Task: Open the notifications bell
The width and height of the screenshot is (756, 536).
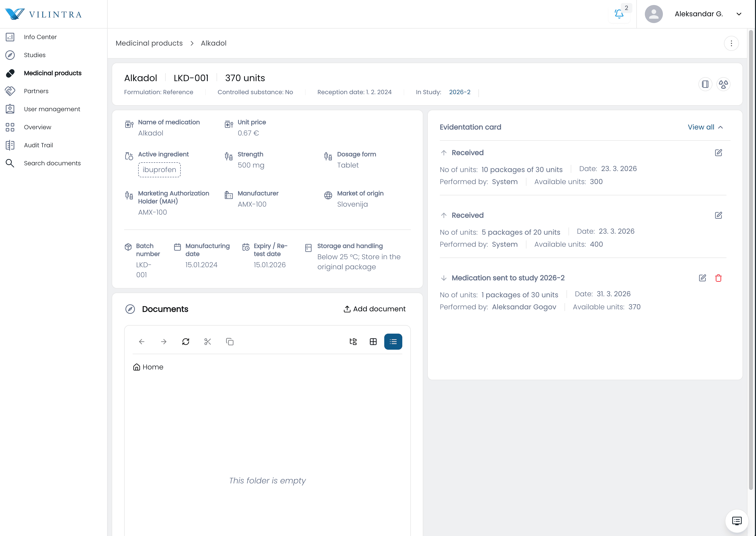Action: coord(619,14)
